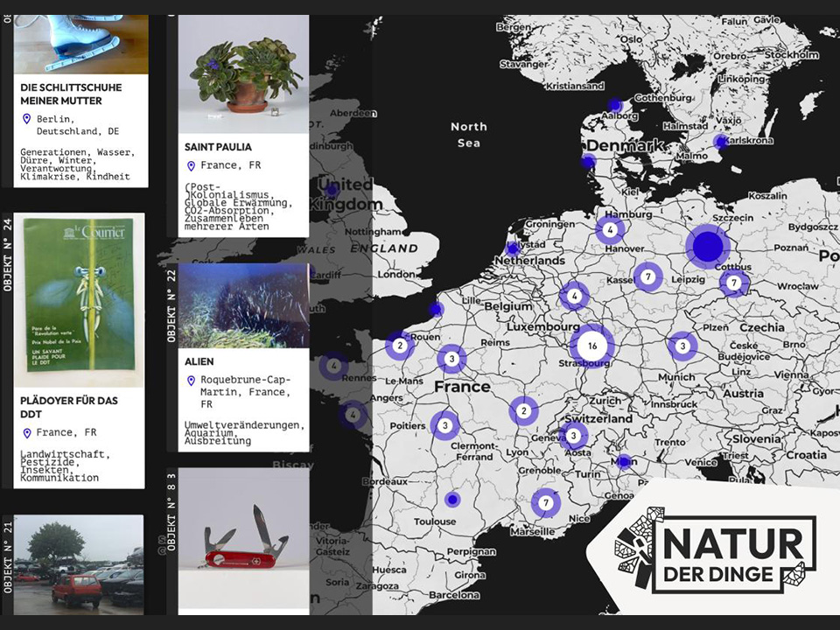This screenshot has width=840, height=630.
Task: Select the large blue marker near Berlin
Action: pyautogui.click(x=707, y=247)
